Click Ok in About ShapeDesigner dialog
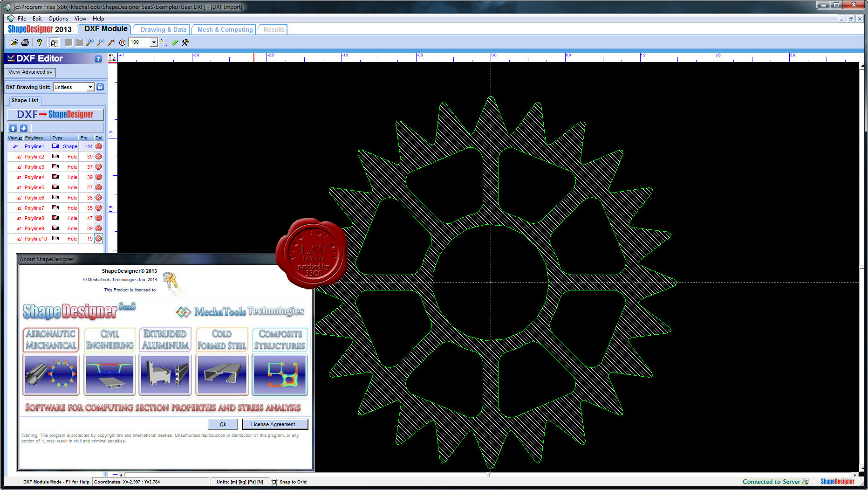The image size is (868, 490). coord(223,424)
